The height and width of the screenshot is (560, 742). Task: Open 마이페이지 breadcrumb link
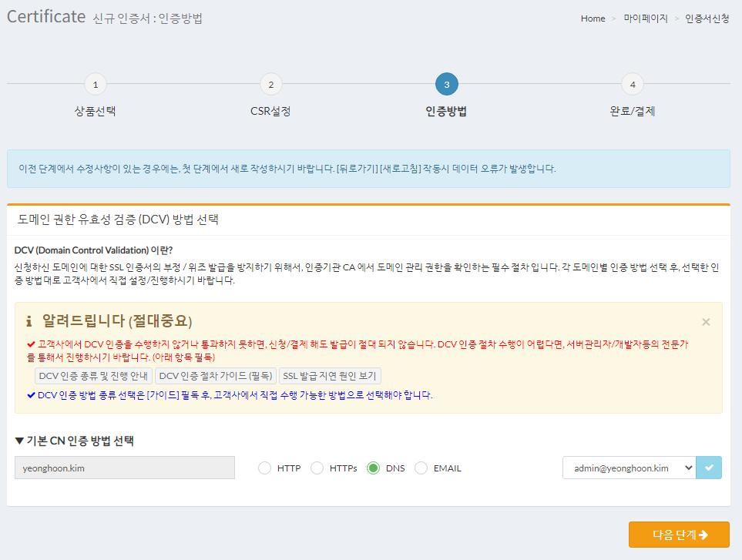(645, 18)
